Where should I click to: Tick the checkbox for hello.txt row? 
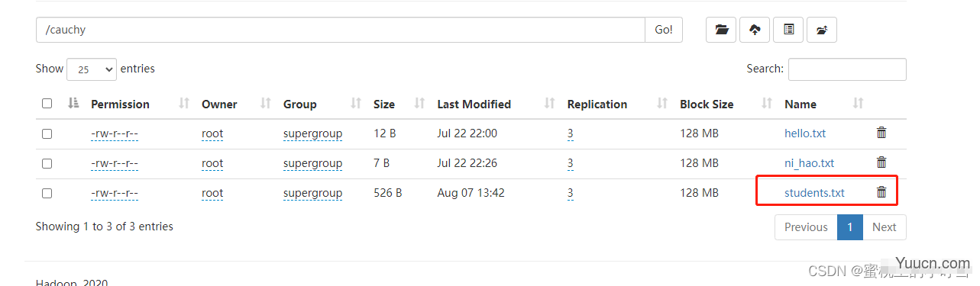pyautogui.click(x=47, y=133)
